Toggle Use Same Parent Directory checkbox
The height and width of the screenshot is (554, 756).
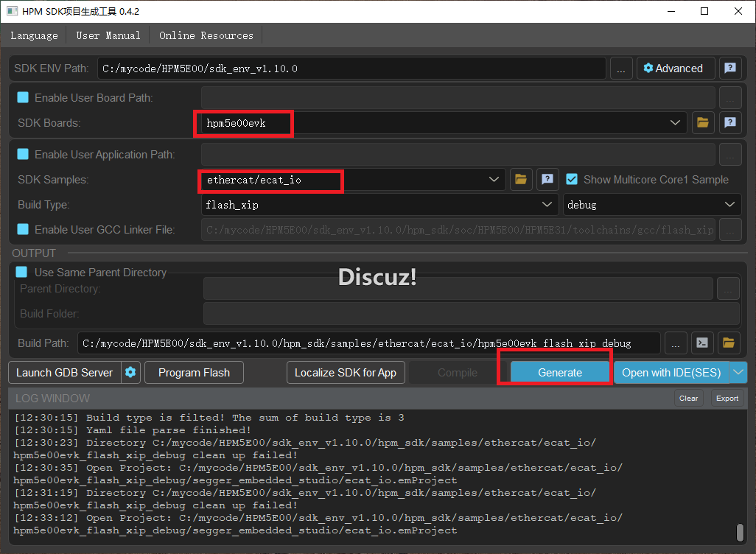coord(22,273)
